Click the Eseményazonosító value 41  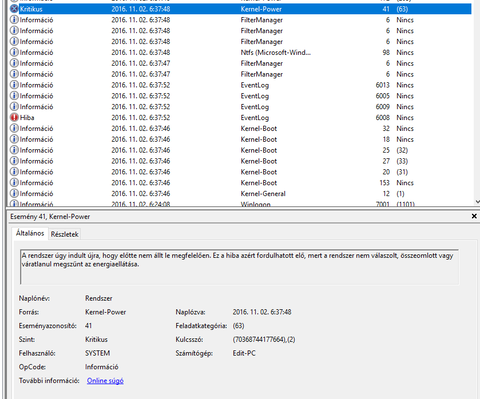coord(88,326)
